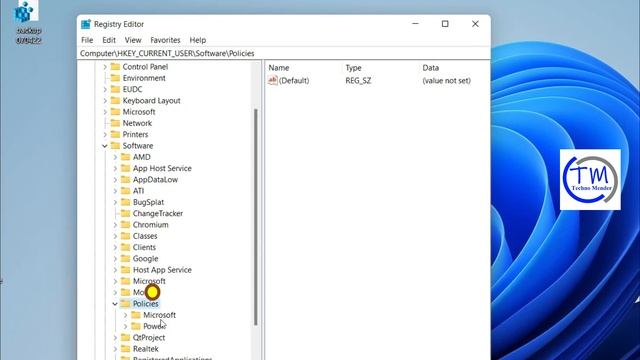This screenshot has height=360, width=640.
Task: Select the Classes folder icon
Action: point(126,236)
